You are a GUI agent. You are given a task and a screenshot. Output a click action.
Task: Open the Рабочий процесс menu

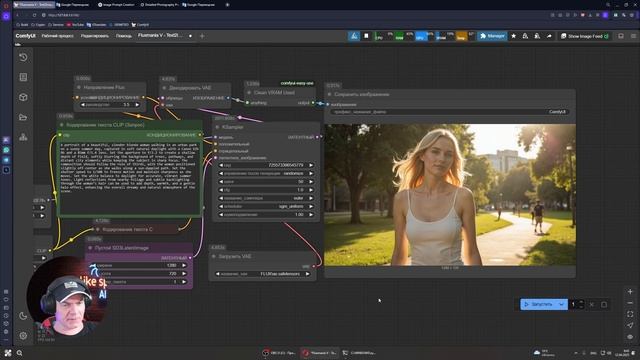click(58, 36)
